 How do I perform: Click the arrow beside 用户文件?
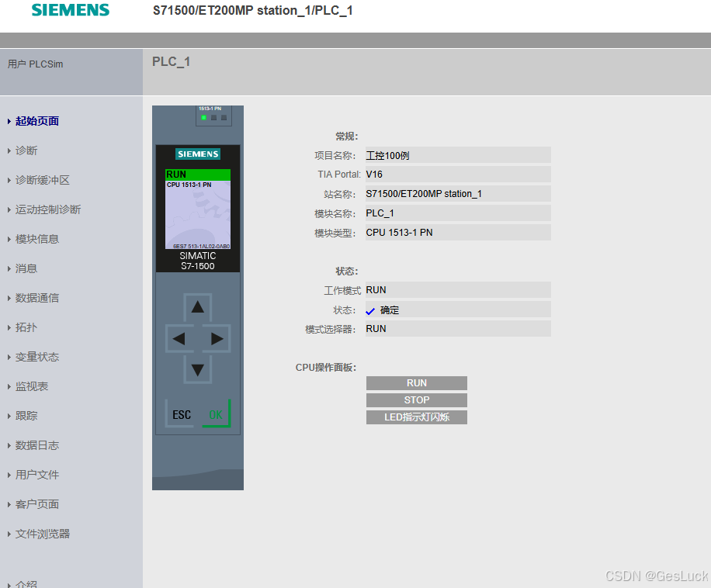click(x=9, y=476)
